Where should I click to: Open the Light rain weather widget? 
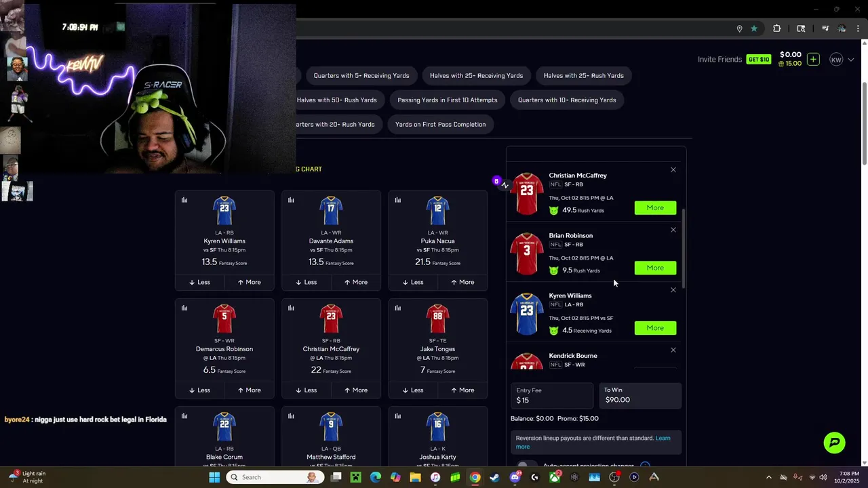pos(27,477)
